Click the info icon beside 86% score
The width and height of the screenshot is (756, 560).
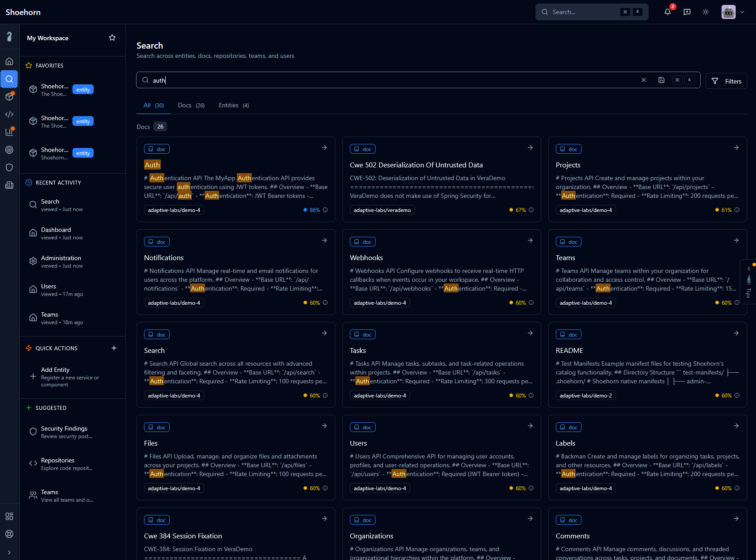coord(325,210)
